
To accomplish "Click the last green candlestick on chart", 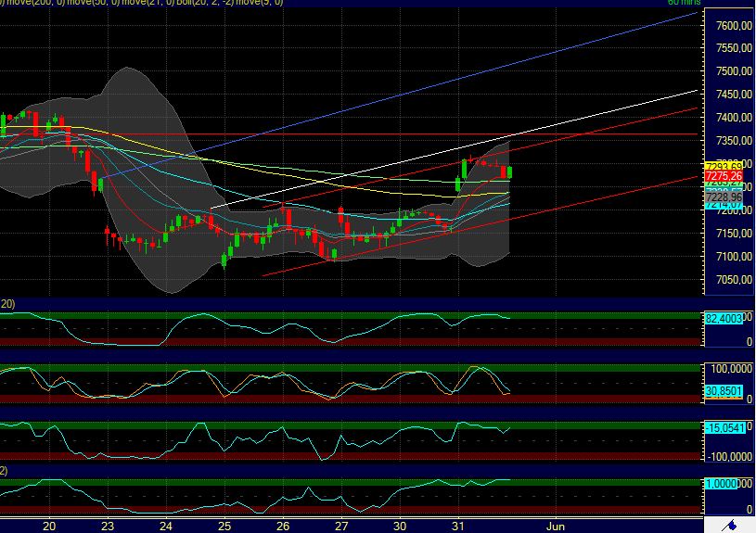I will 510,171.
